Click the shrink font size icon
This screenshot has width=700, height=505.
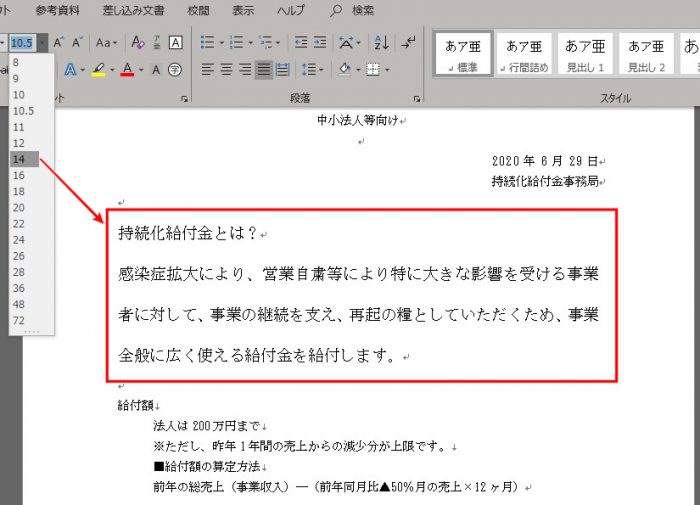pyautogui.click(x=77, y=43)
